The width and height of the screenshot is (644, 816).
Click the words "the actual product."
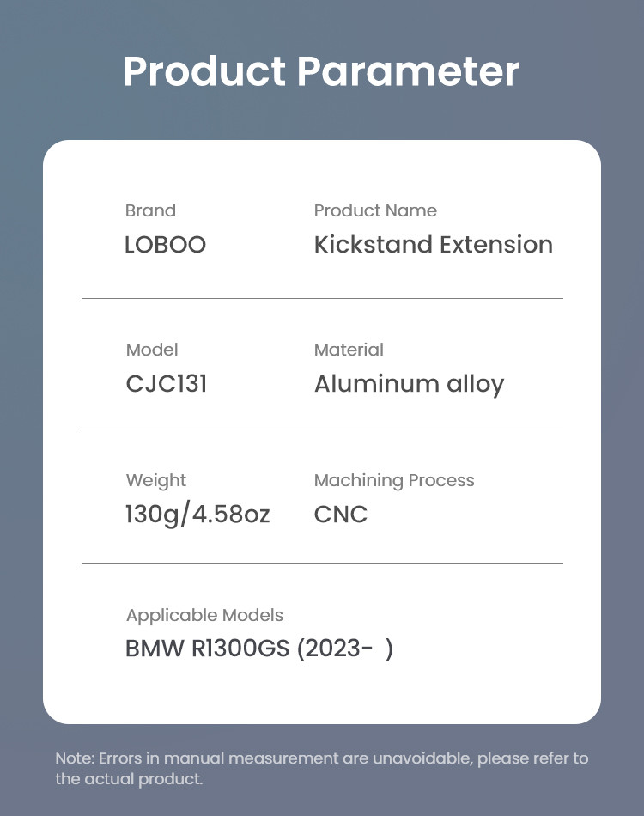pos(129,779)
